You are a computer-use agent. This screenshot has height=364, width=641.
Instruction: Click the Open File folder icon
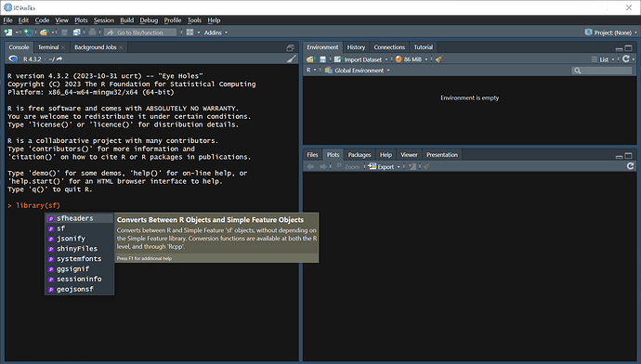pos(45,32)
